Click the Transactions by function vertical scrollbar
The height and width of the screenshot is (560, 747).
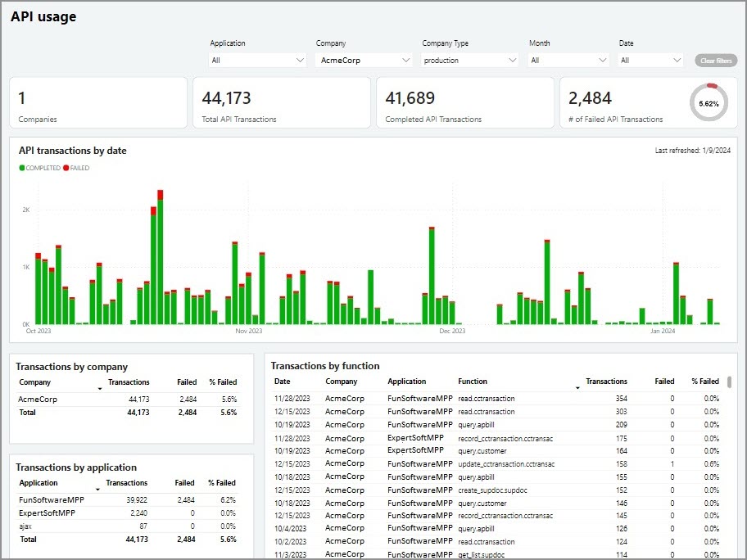click(731, 382)
